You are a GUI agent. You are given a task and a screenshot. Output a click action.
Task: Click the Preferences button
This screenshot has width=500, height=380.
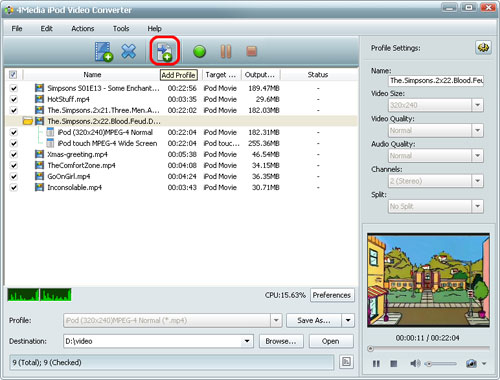tap(332, 295)
